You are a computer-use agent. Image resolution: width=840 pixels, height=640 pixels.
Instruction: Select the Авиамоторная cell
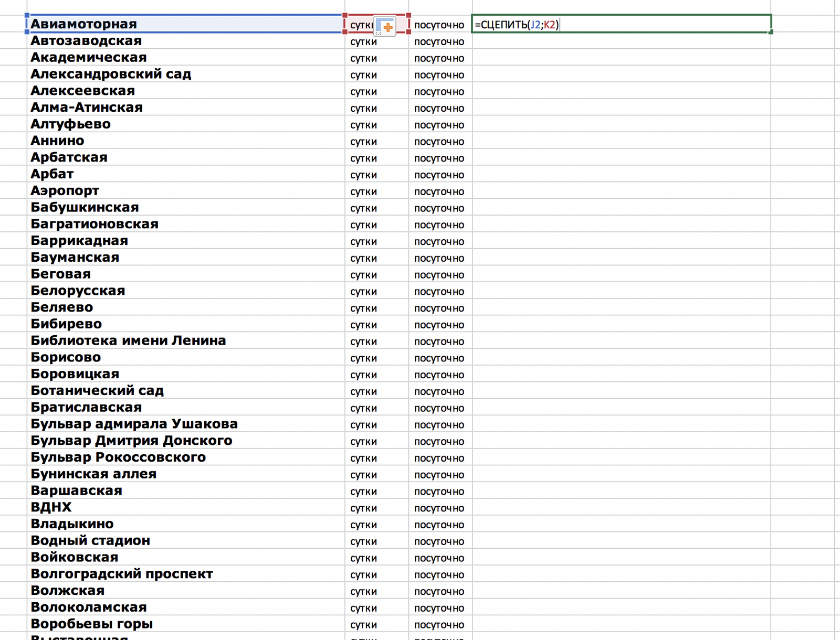tap(184, 24)
